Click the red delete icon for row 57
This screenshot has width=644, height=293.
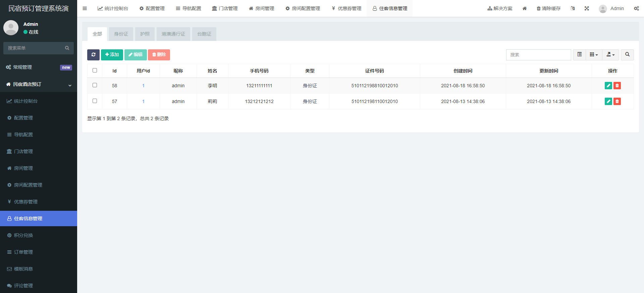pos(617,101)
